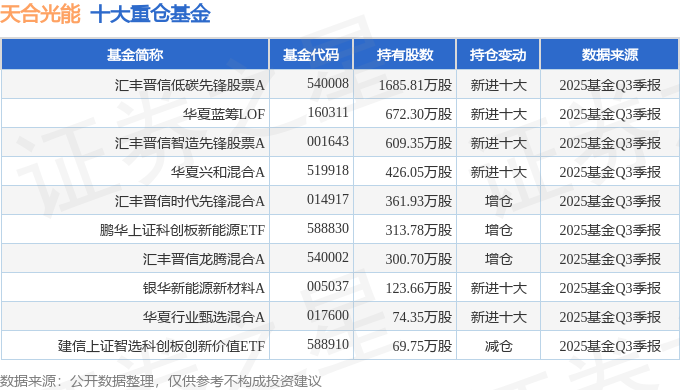Click fund code 519918
Screen dimensions: 680x390
(x=328, y=170)
